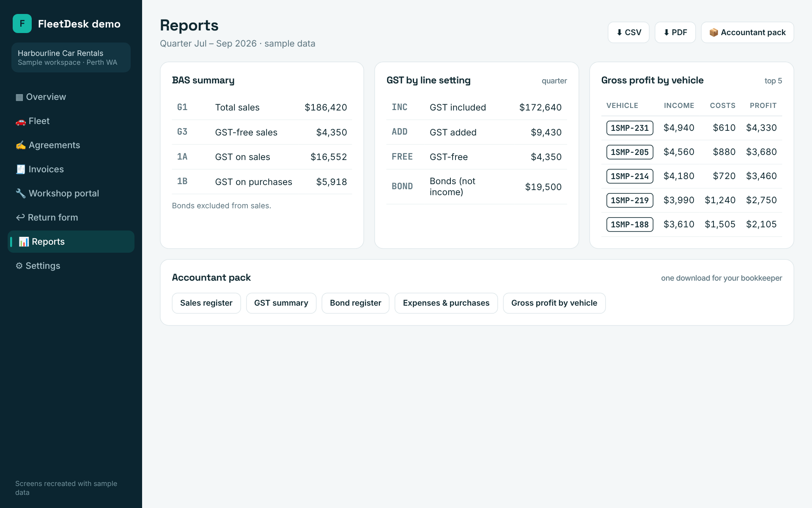Viewport: 812px width, 508px height.
Task: Open Settings in the sidebar
Action: coord(71,266)
